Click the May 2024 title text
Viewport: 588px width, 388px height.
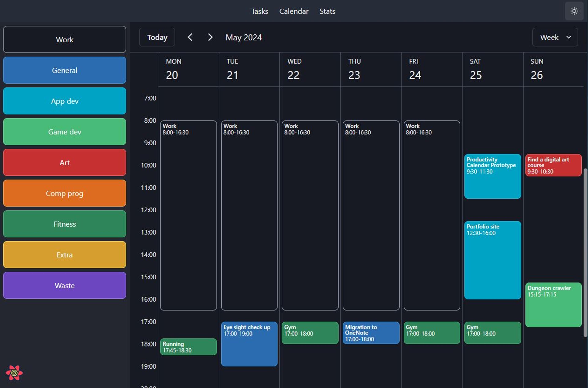click(x=244, y=37)
